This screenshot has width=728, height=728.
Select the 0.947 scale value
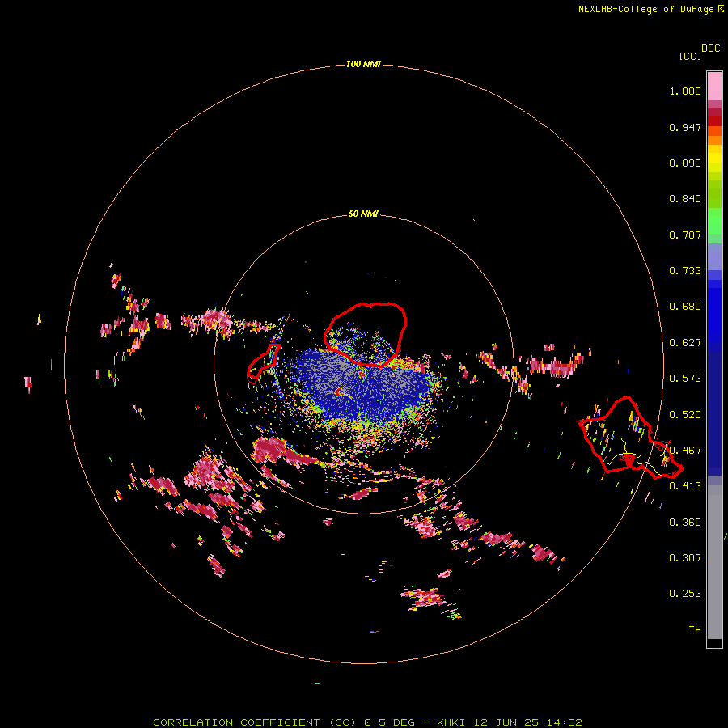point(685,127)
